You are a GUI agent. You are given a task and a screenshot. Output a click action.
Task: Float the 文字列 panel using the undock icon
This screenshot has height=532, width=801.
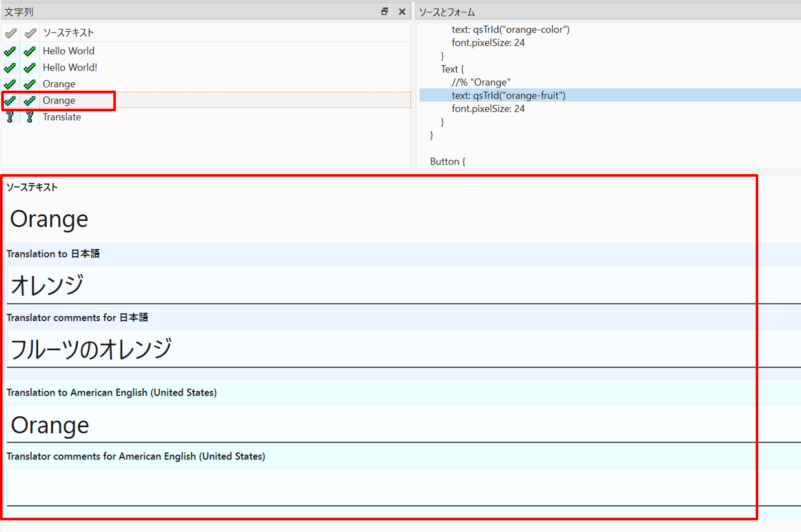click(385, 12)
